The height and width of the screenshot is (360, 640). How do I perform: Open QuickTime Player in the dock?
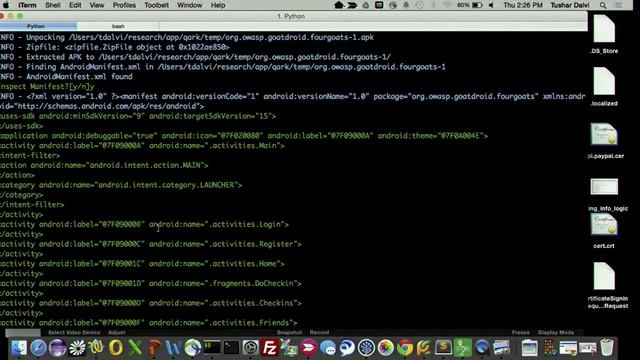point(482,348)
